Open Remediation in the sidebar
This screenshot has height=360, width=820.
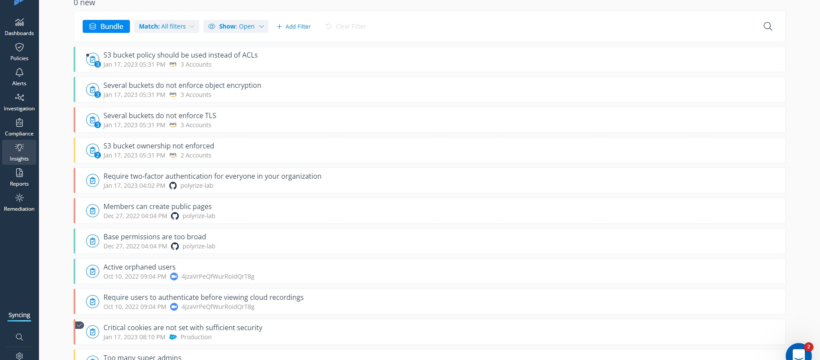click(19, 202)
